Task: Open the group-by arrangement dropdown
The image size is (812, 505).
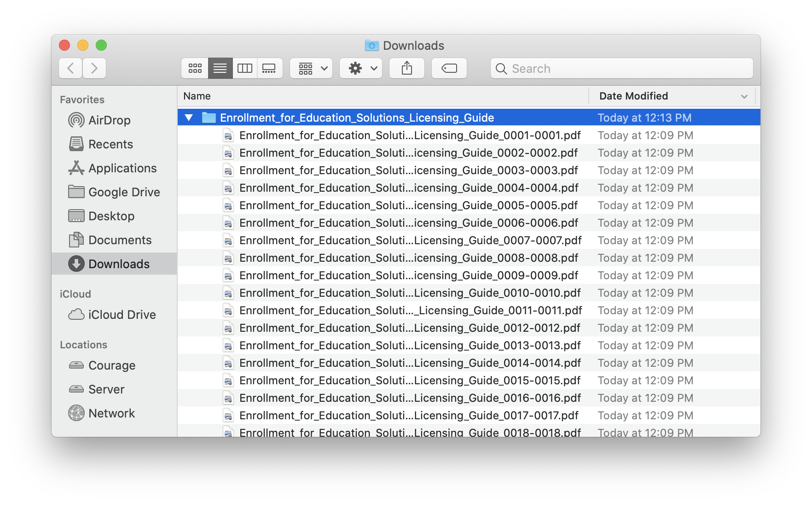Action: click(x=311, y=69)
